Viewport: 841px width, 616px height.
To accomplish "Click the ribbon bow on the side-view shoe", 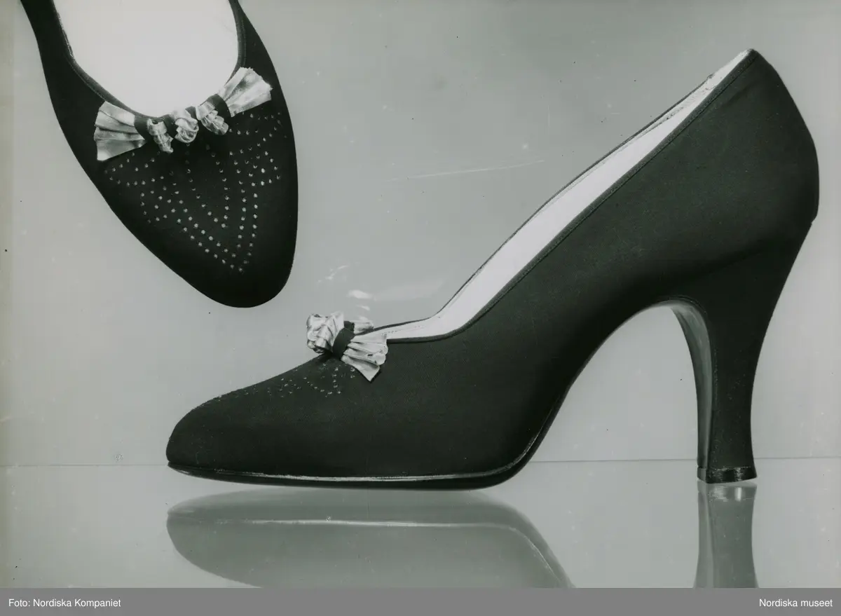I will pyautogui.click(x=348, y=343).
